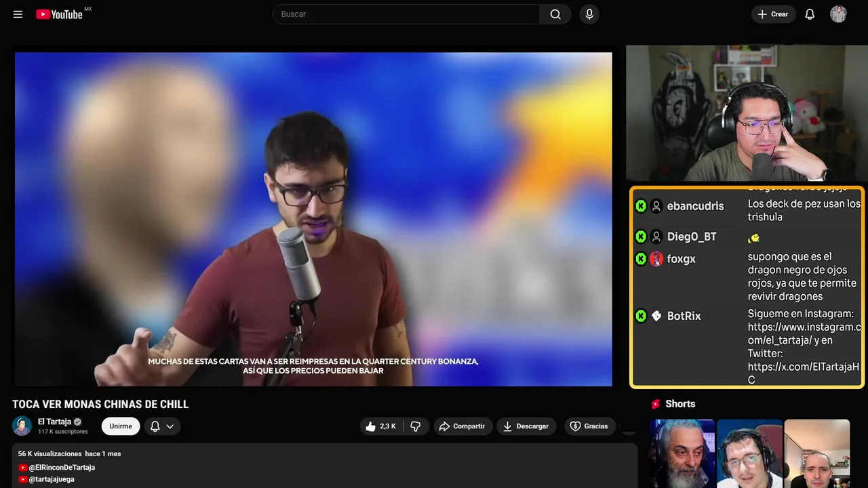
Task: Click BotRix username in chat
Action: (x=684, y=316)
